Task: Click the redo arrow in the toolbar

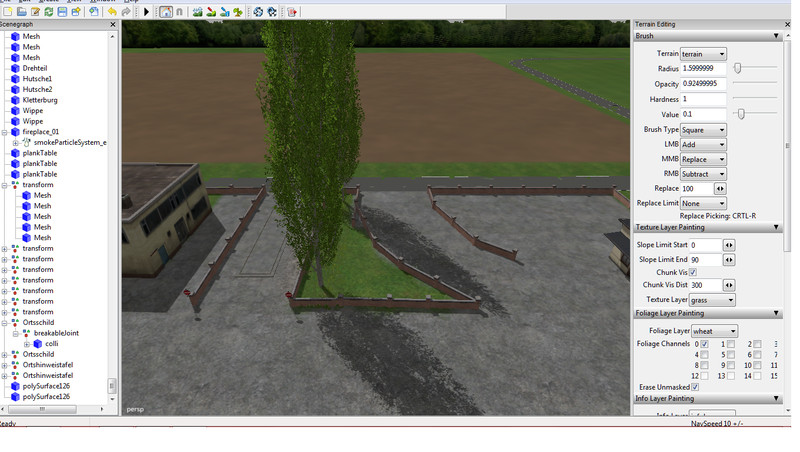Action: tap(126, 11)
